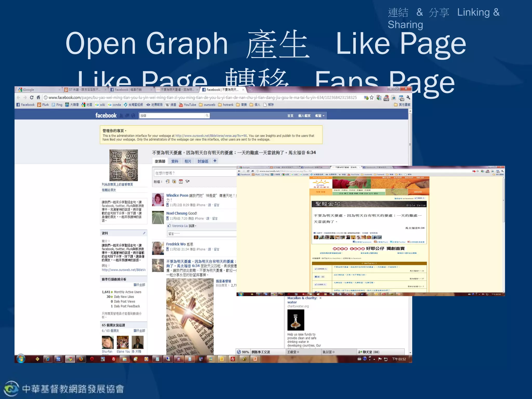Add a new page tab with plus

215,161
